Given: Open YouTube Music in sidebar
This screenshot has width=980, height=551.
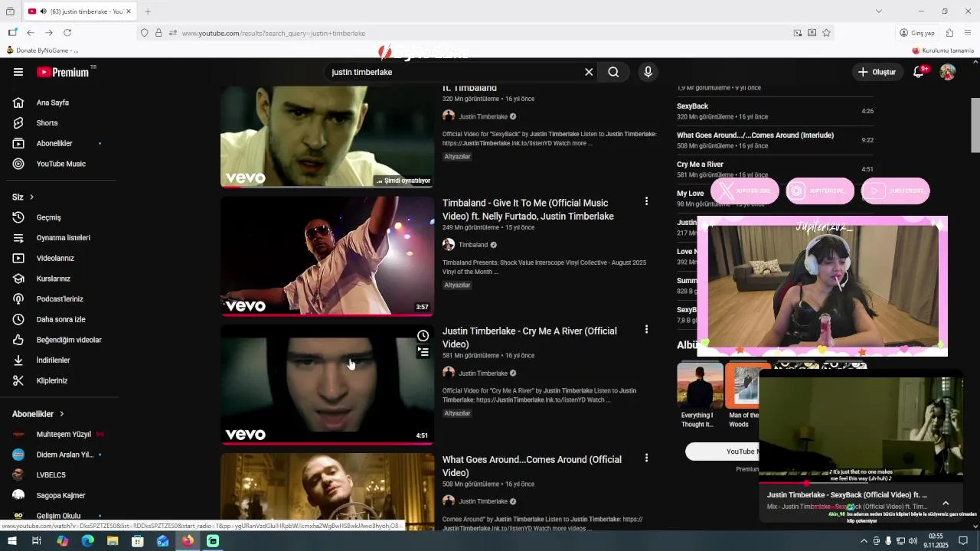Looking at the screenshot, I should 58,164.
